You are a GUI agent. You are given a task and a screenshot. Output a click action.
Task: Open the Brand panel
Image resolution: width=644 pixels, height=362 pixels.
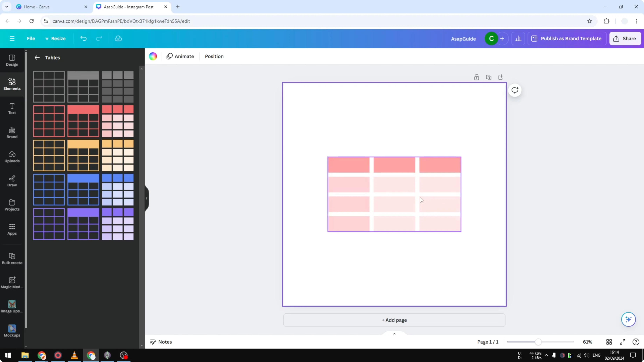[x=12, y=133]
